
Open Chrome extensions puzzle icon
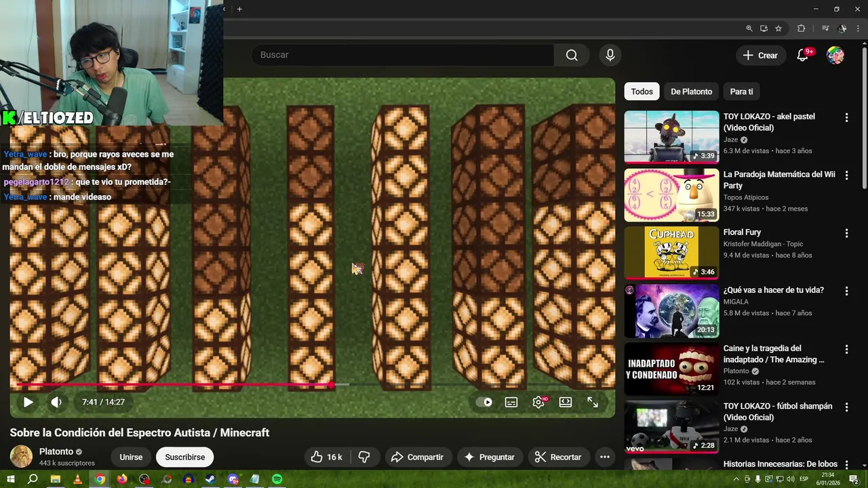point(802,28)
